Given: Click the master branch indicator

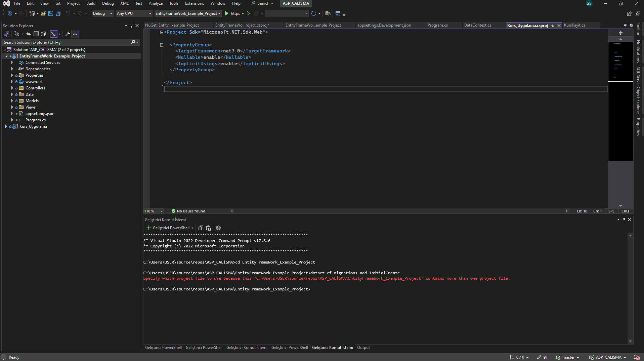Looking at the screenshot, I should 568,357.
